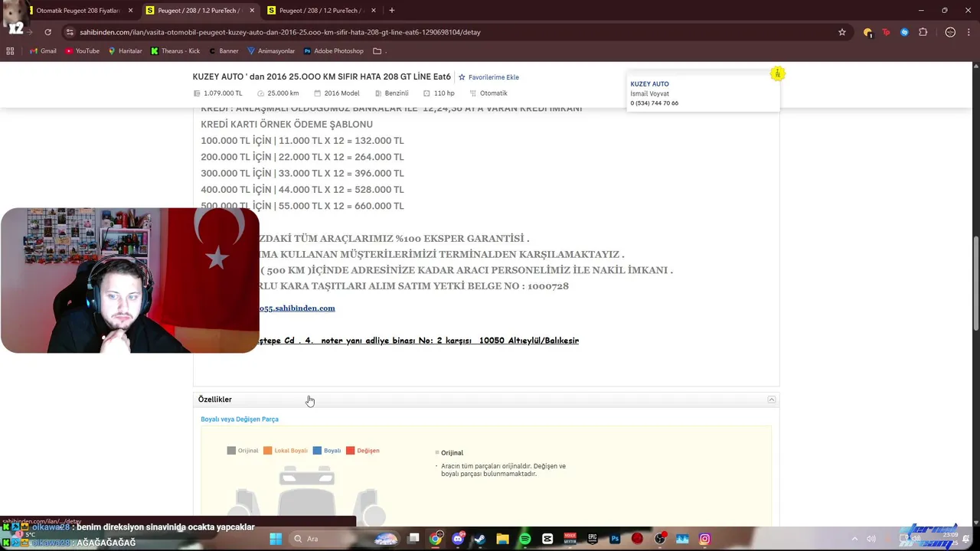This screenshot has width=980, height=551.
Task: Open the Thearus - Kick bookmark
Action: [175, 51]
